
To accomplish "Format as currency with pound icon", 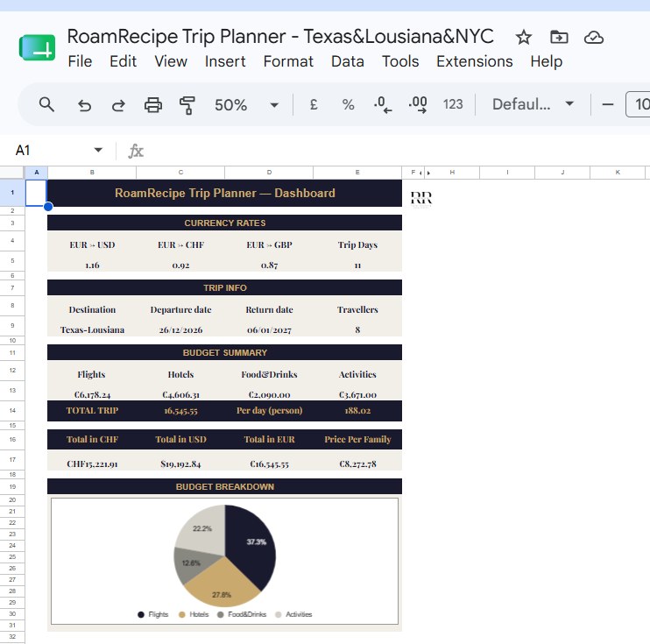I will click(314, 104).
